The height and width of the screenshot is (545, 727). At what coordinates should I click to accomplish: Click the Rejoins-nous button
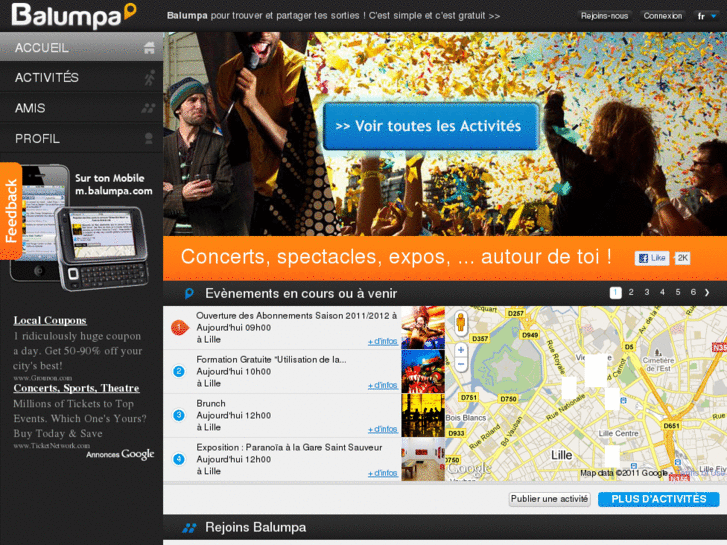[x=604, y=16]
